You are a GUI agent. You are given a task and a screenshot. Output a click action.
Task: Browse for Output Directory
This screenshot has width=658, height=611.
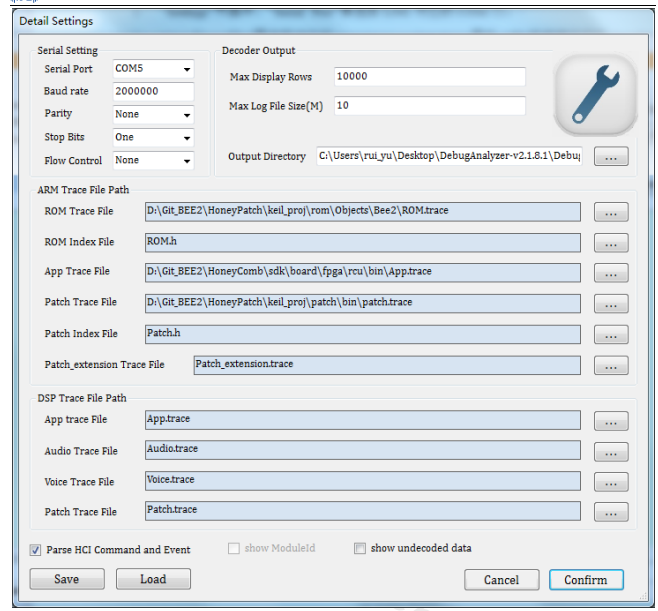pos(611,156)
